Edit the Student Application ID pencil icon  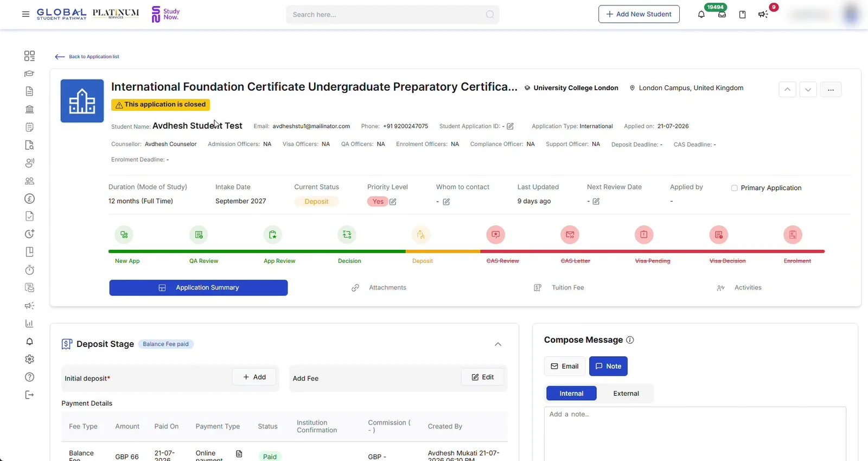pyautogui.click(x=510, y=127)
